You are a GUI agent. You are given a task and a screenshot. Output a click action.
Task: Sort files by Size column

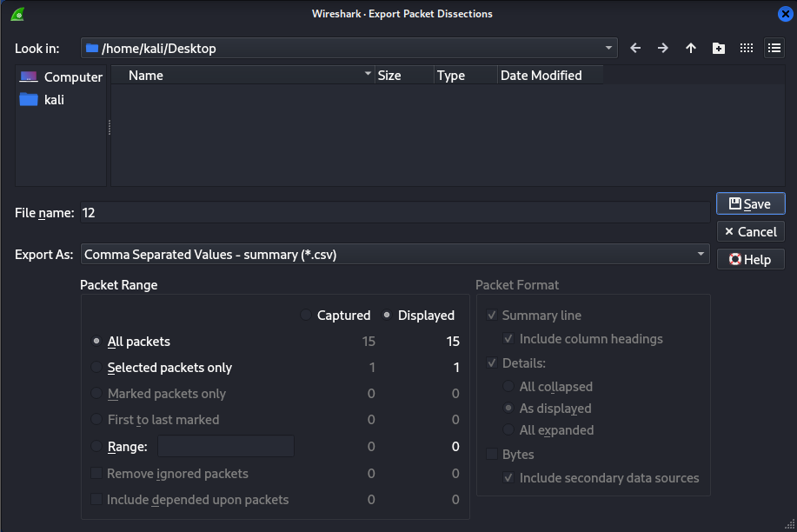(x=404, y=76)
